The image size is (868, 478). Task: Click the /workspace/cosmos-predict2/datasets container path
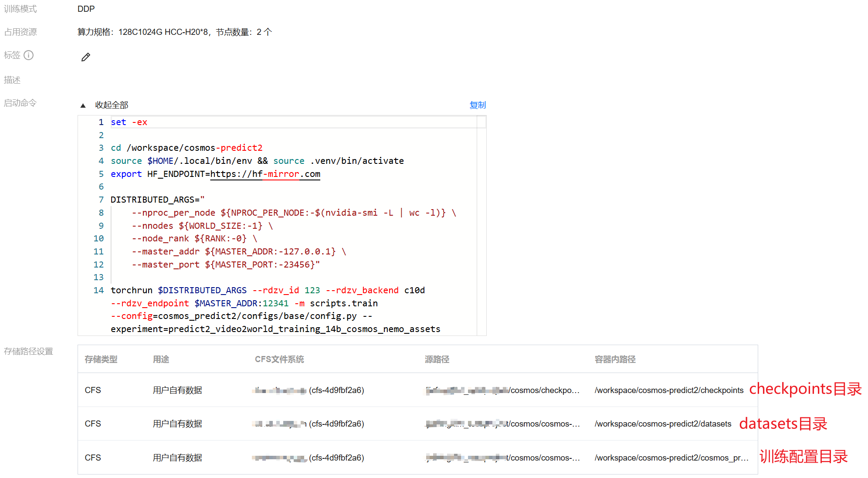663,424
